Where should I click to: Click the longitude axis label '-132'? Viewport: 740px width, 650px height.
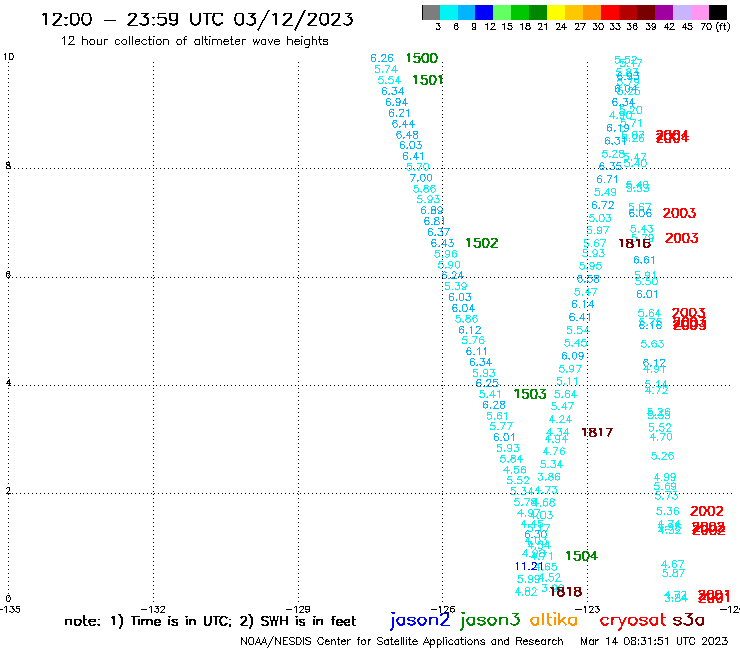point(154,610)
